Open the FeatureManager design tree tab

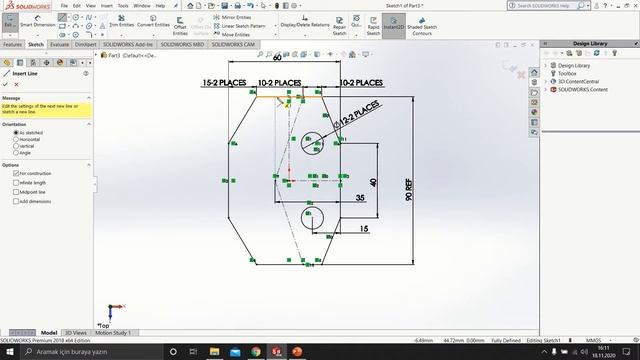click(x=7, y=62)
